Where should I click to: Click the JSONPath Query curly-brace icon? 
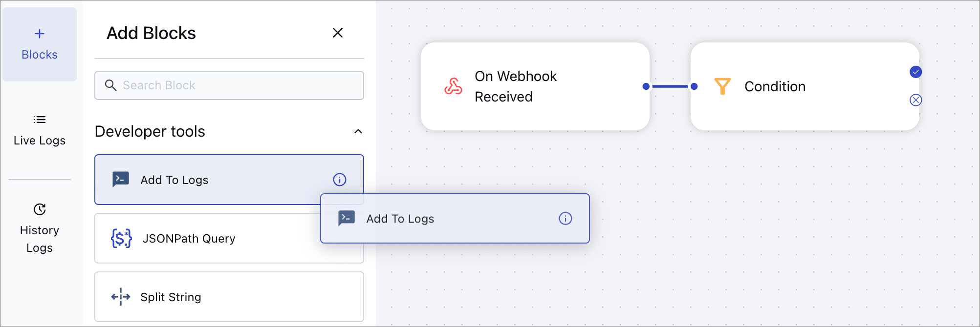click(121, 238)
